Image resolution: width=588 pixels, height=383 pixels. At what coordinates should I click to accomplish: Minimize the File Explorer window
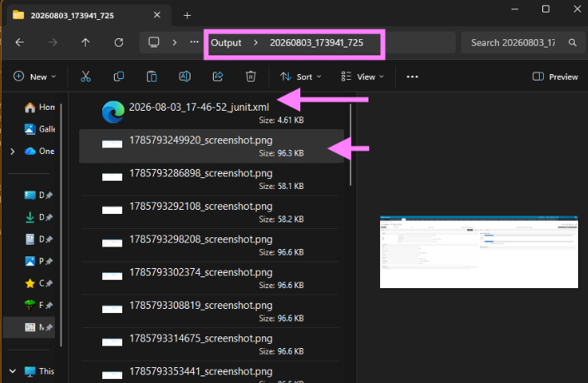515,9
